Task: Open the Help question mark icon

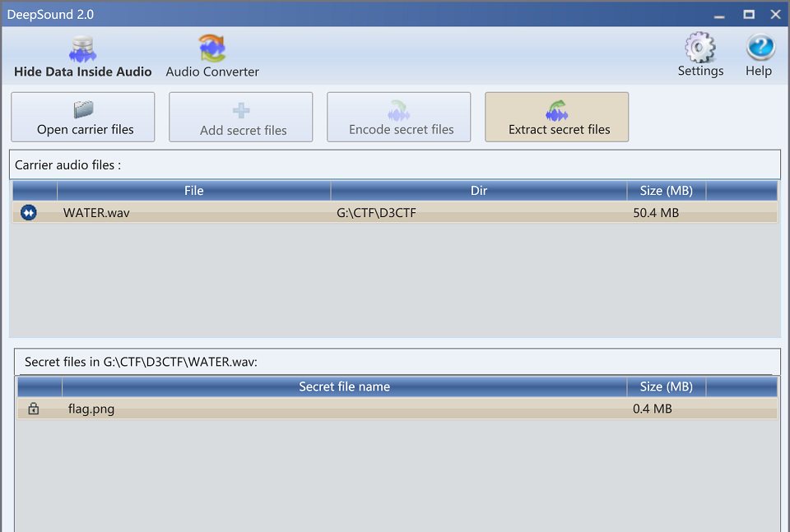Action: (759, 55)
